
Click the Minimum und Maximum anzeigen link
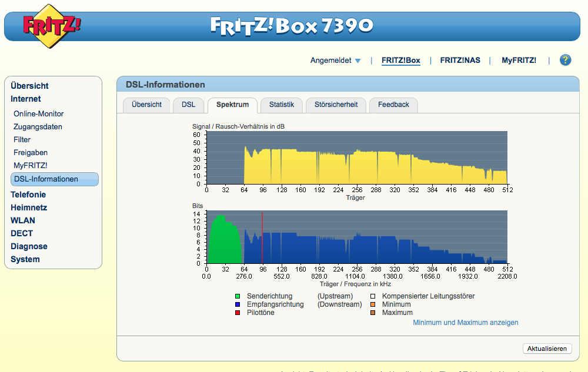click(465, 323)
